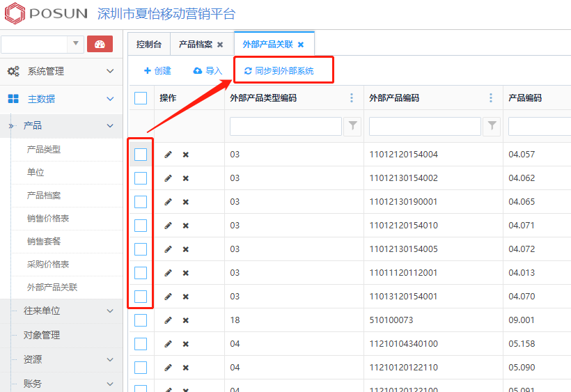
Task: Open column menu dots for 外部产品编码
Action: 491,98
